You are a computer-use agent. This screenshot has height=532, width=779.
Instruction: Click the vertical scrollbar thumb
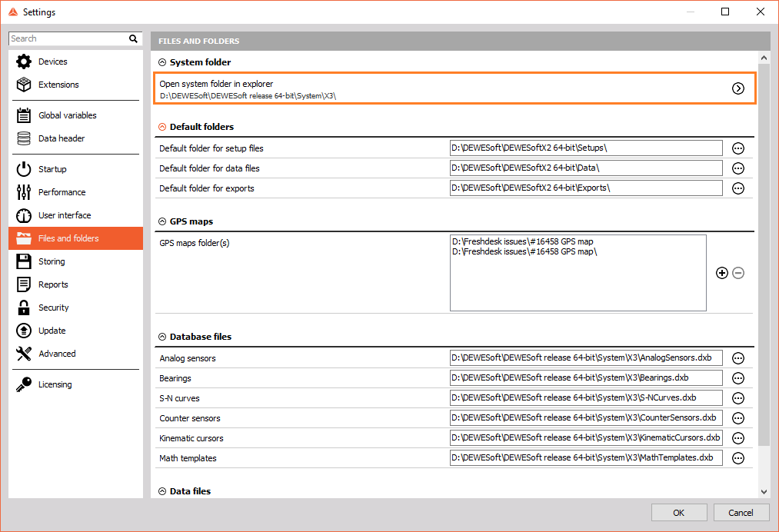pos(764,254)
